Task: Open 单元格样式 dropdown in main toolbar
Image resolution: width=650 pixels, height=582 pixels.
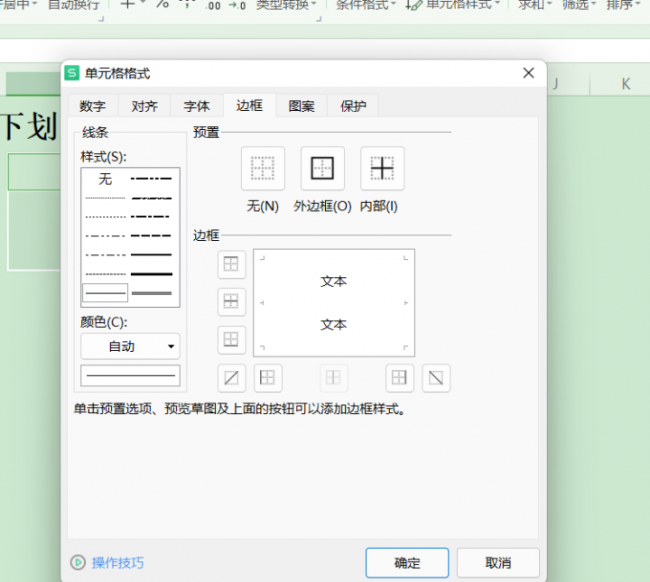Action: [453, 5]
